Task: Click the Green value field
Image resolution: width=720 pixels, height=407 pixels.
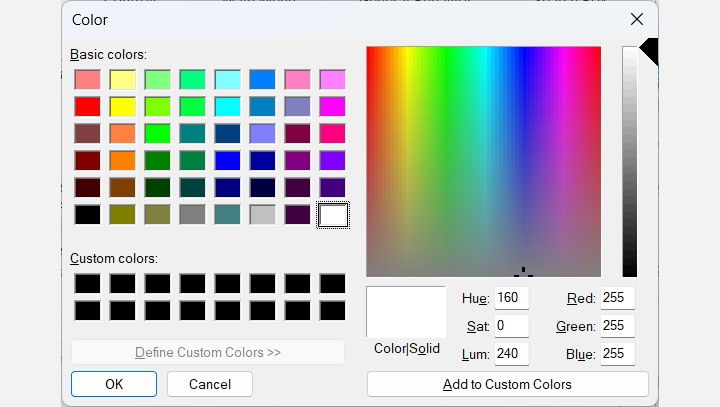Action: point(617,326)
